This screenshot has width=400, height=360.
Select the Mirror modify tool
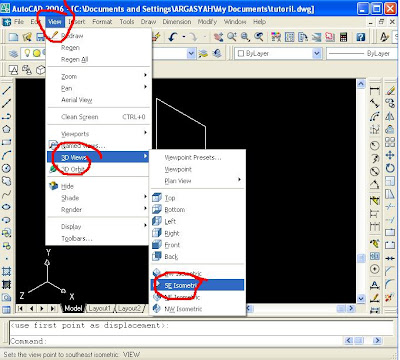click(390, 116)
